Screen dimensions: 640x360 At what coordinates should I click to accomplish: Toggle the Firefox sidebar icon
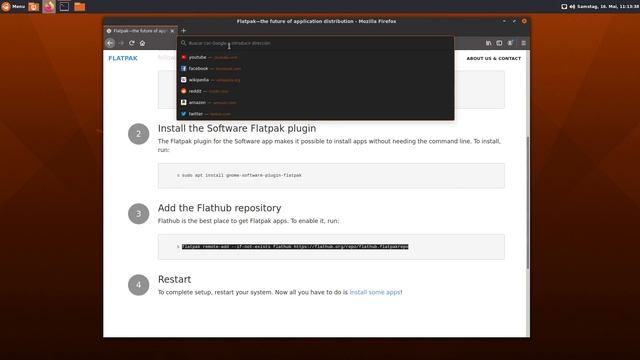[x=499, y=43]
